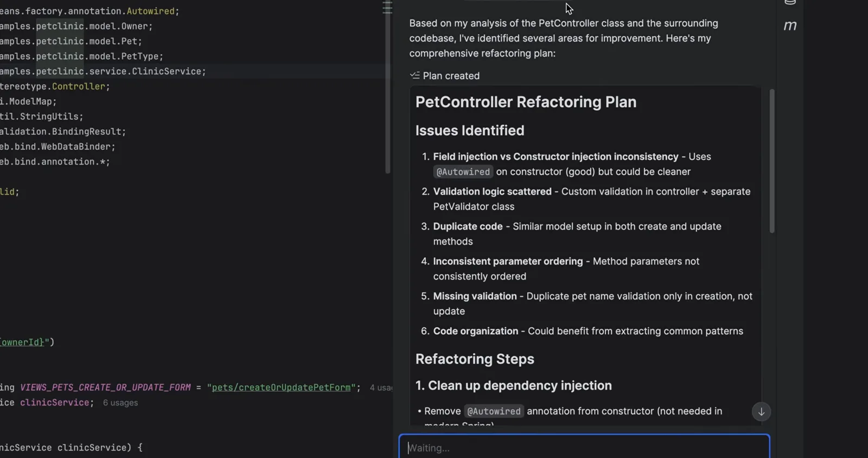Click the model.Pet; import line
Screen dimensions: 868x458
tap(71, 41)
